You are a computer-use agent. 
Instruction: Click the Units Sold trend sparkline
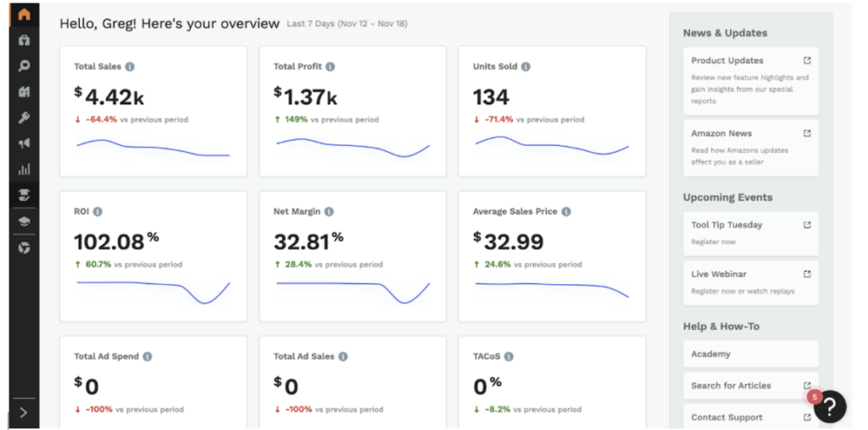552,145
